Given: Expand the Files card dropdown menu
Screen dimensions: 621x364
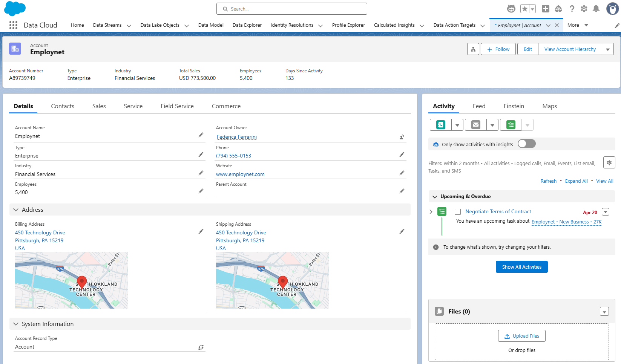Looking at the screenshot, I should 604,312.
